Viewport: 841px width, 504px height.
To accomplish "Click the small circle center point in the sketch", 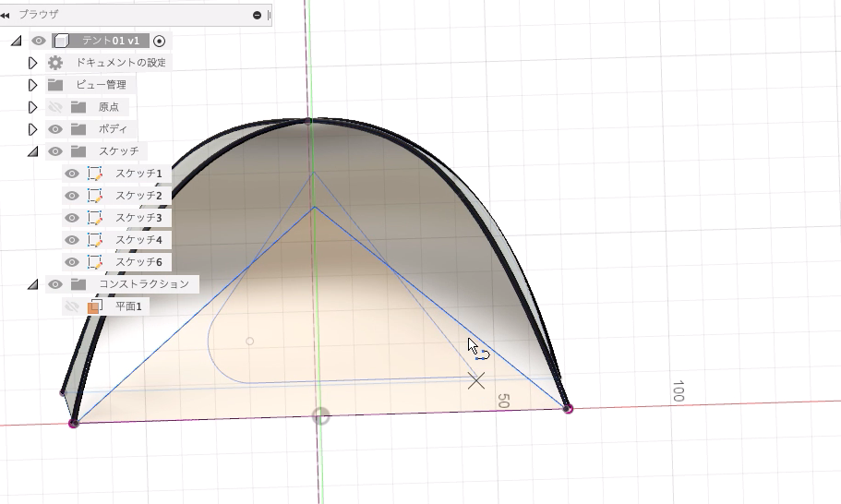I will pos(249,341).
